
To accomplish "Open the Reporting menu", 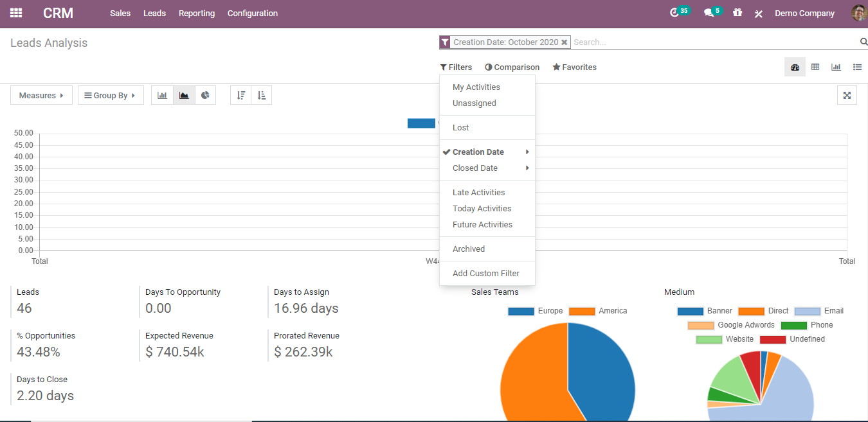I will click(x=197, y=13).
